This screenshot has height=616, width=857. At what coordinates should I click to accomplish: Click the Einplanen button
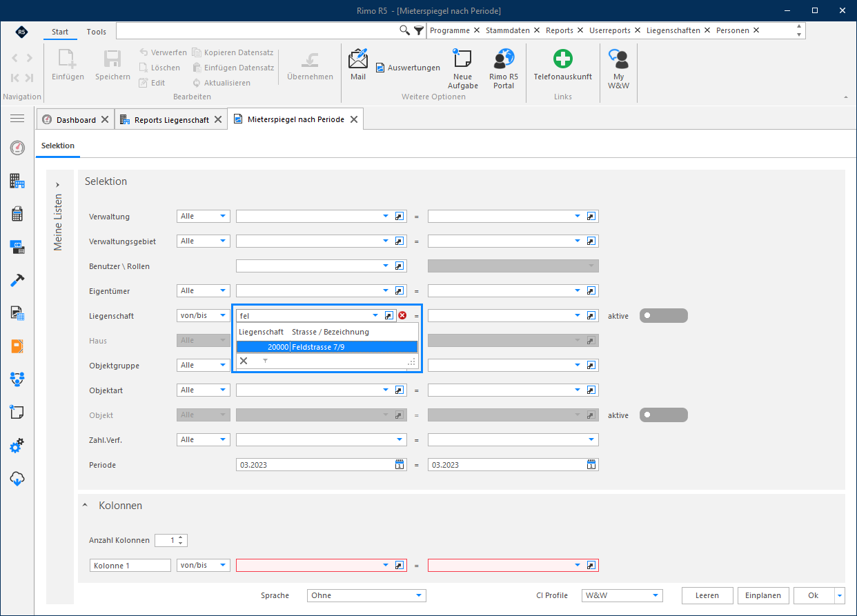(763, 595)
